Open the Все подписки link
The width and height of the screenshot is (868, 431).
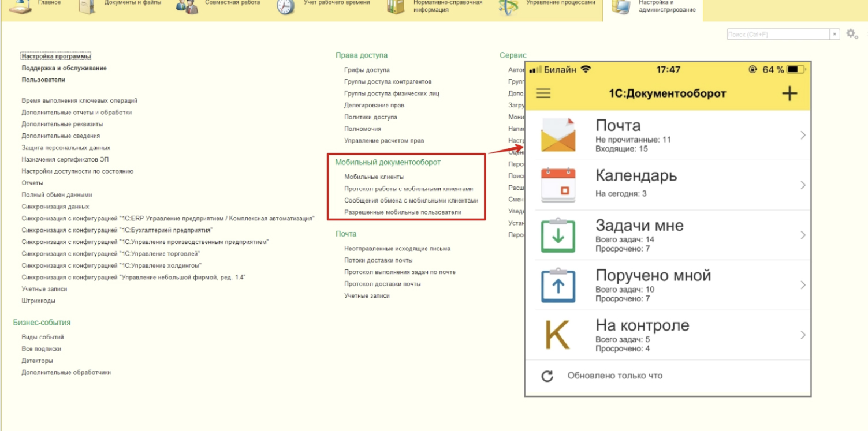[42, 349]
